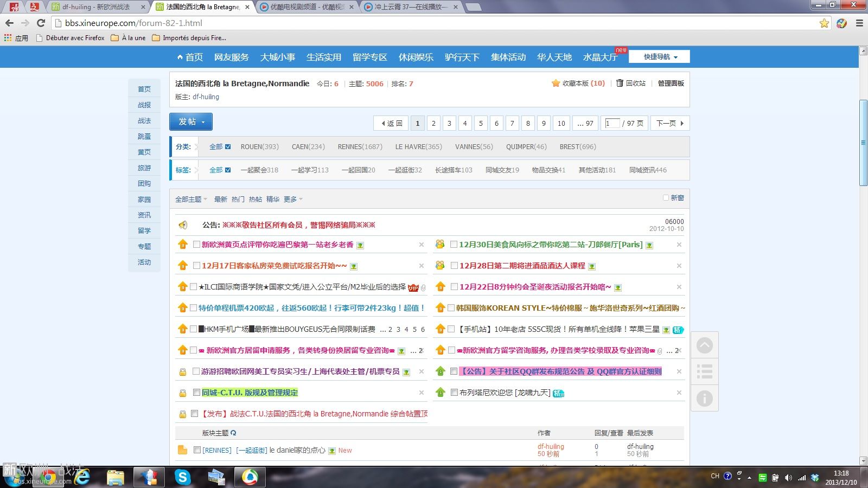
Task: Check the box for 同城-C.T.U. 版规及管理规定
Action: tap(196, 393)
